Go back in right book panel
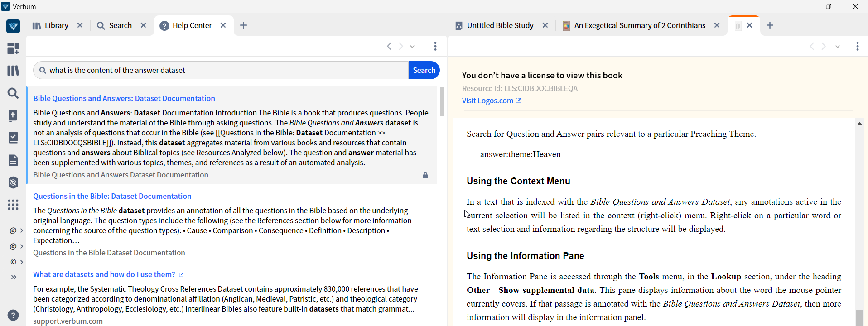The image size is (868, 326). (x=812, y=46)
